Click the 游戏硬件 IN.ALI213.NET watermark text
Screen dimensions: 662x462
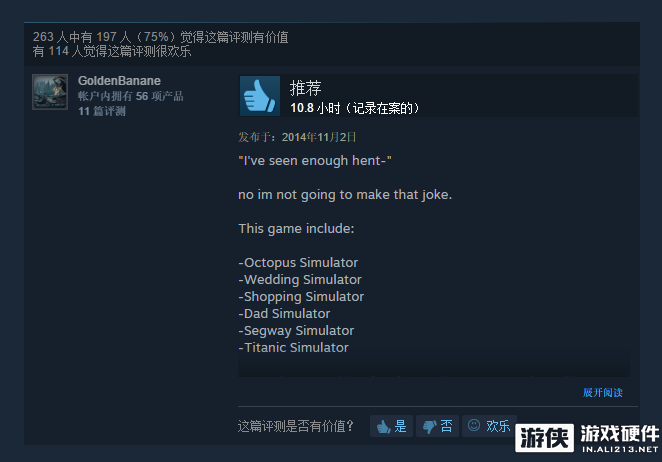pos(620,439)
